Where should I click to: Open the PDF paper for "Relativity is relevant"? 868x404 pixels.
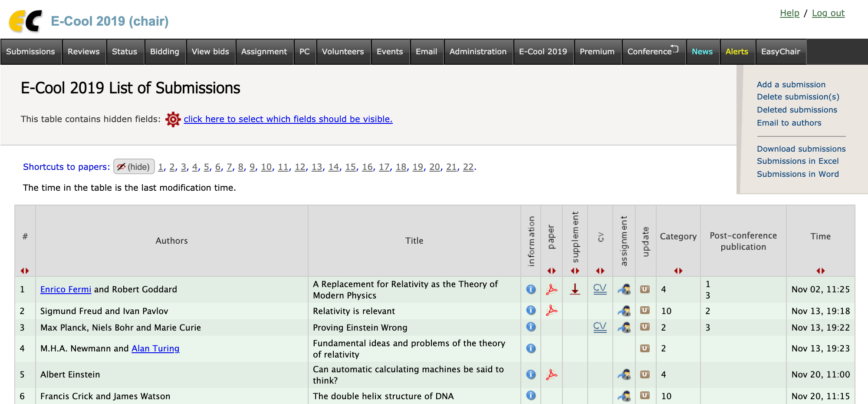[x=552, y=311]
